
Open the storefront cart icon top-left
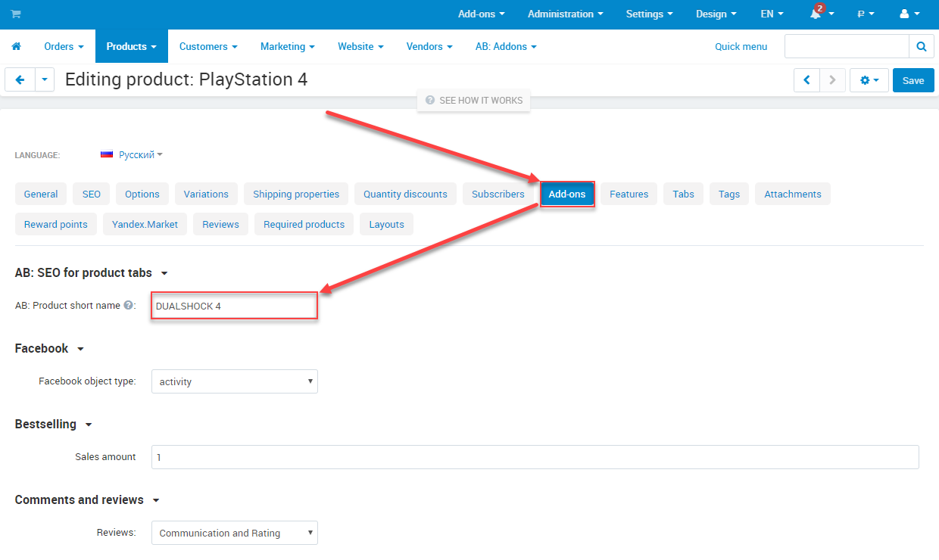click(x=15, y=14)
